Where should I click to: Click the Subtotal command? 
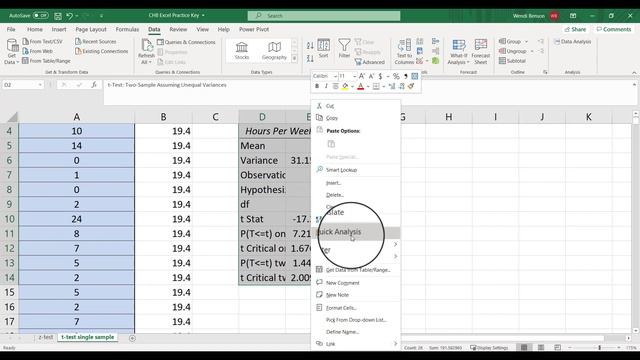(512, 61)
